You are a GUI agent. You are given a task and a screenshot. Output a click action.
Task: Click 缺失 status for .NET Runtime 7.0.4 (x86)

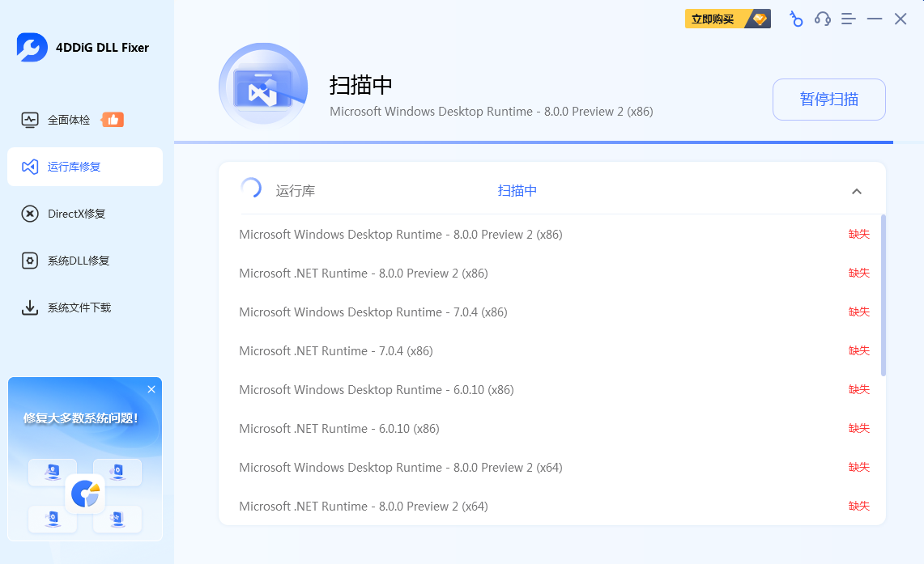(x=858, y=350)
